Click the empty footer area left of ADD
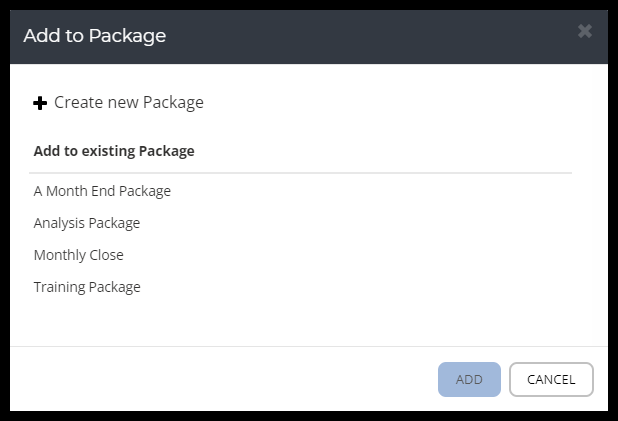 (220, 380)
